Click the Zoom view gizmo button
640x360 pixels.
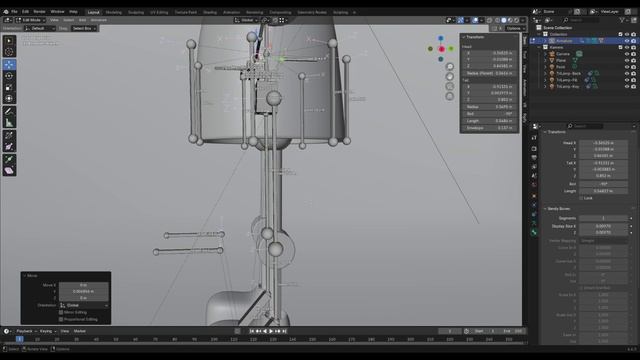(x=449, y=67)
